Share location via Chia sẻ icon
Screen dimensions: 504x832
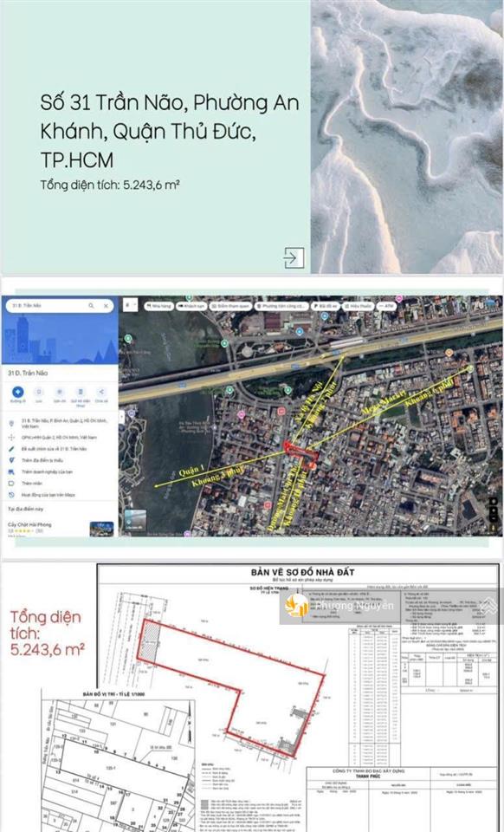pos(101,392)
